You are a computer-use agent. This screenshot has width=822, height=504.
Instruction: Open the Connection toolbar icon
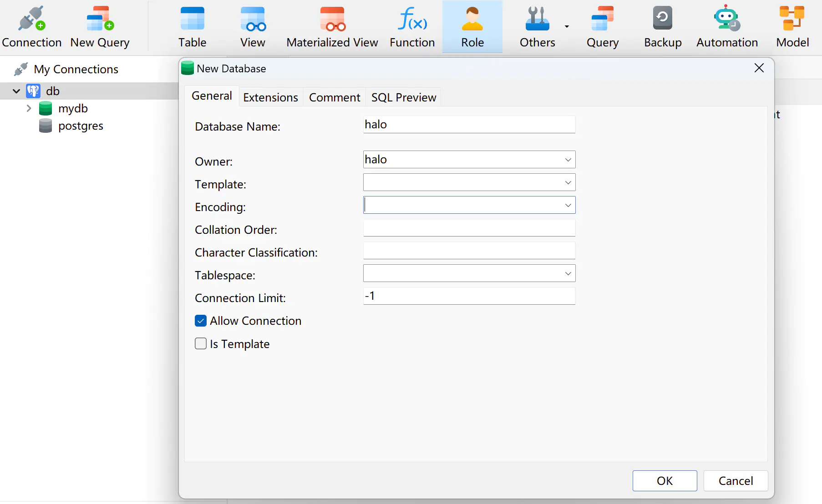click(31, 19)
